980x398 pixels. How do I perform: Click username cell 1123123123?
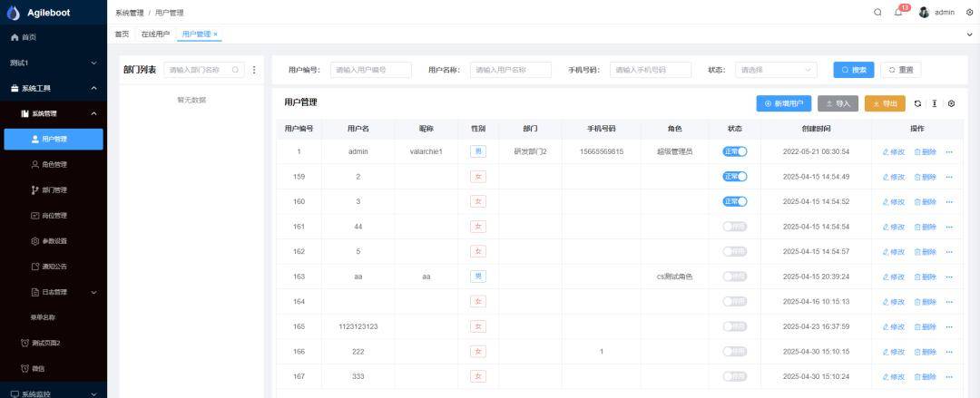point(358,326)
